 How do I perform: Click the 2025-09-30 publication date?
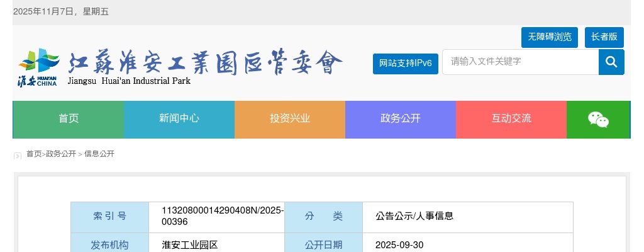click(x=399, y=246)
